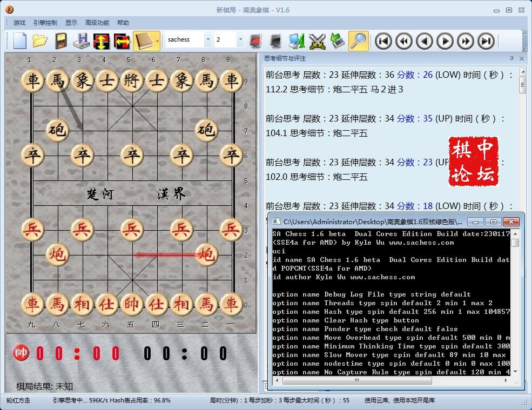Open the 帮助 menu
532x410 pixels.
pos(123,23)
